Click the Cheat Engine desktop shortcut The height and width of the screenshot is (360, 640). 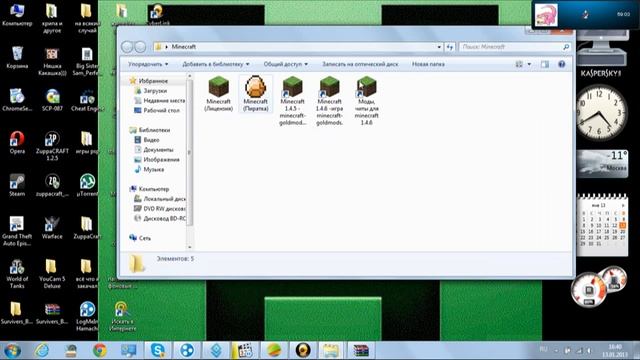tap(87, 100)
